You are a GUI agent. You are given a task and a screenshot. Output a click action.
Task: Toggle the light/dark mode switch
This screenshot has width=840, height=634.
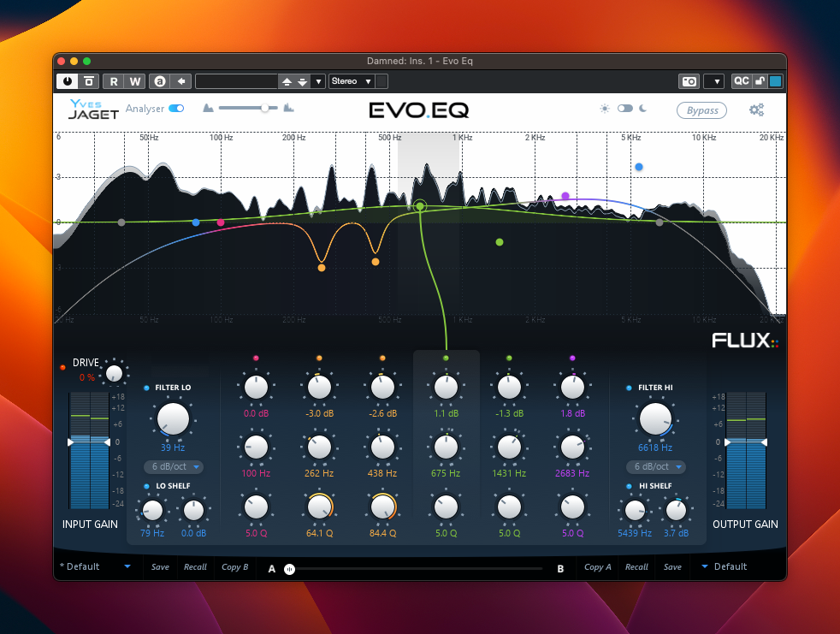[x=624, y=109]
